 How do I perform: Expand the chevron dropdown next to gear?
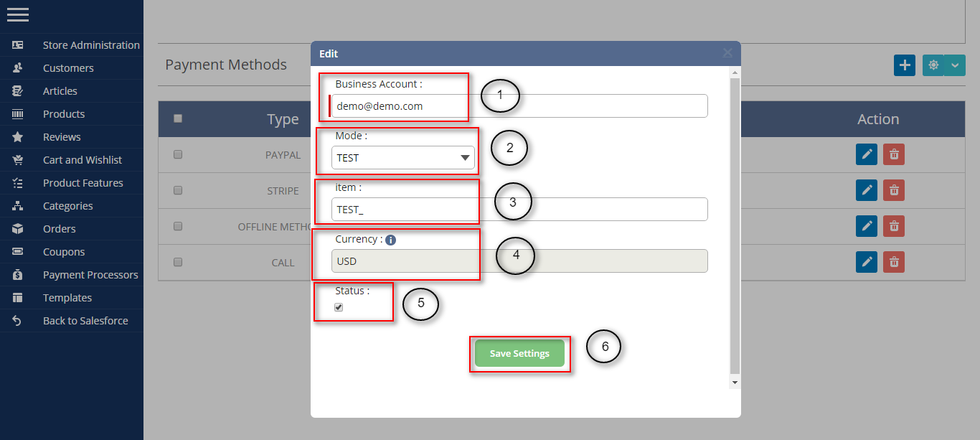(x=954, y=65)
